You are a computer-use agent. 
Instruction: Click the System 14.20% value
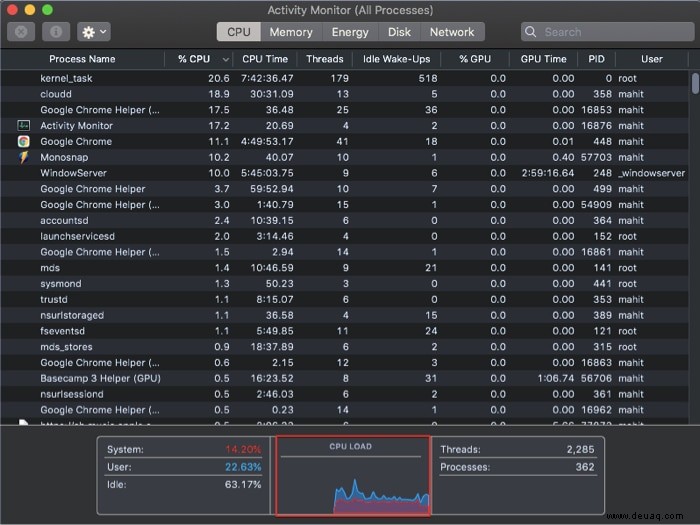(x=243, y=450)
